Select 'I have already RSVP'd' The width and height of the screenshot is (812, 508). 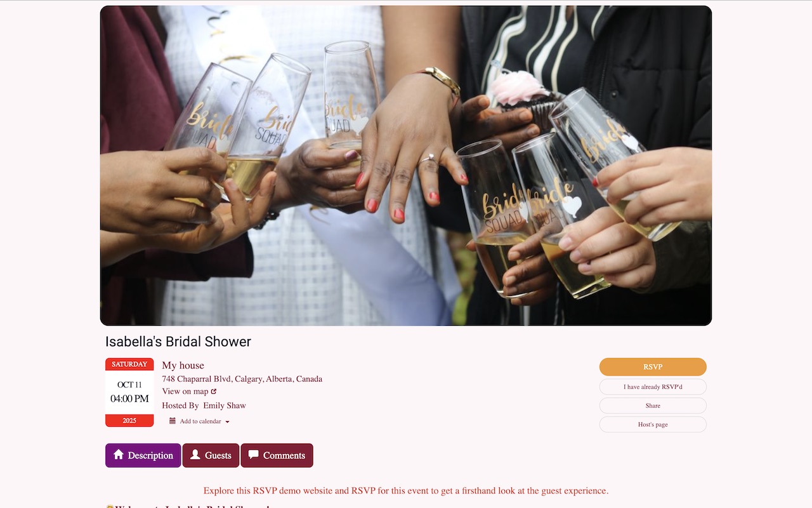click(x=653, y=387)
